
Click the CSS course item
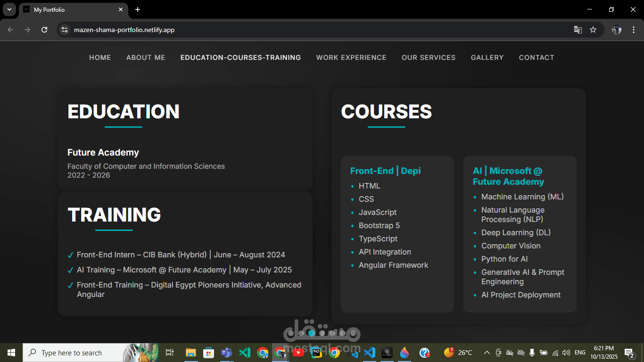[366, 199]
